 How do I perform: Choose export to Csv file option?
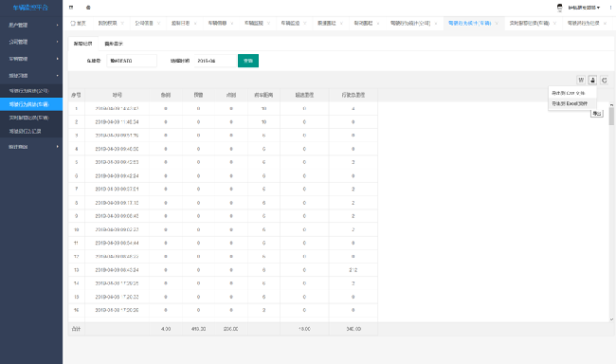coord(572,93)
